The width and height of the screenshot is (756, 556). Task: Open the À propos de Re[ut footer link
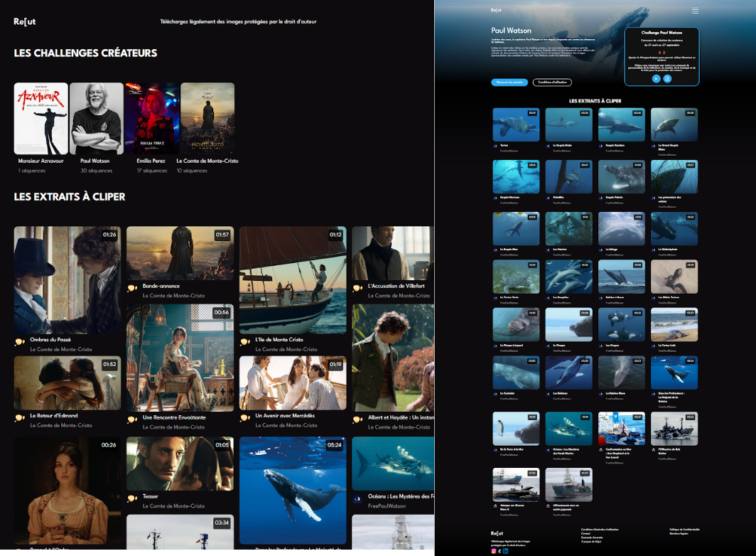[590, 541]
